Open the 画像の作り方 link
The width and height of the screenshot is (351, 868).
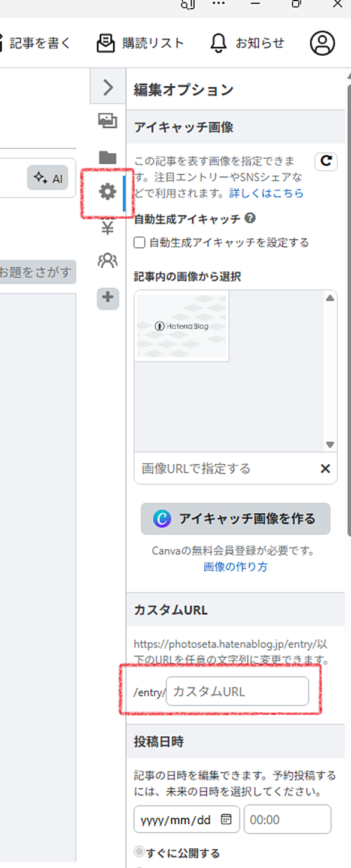pyautogui.click(x=235, y=567)
